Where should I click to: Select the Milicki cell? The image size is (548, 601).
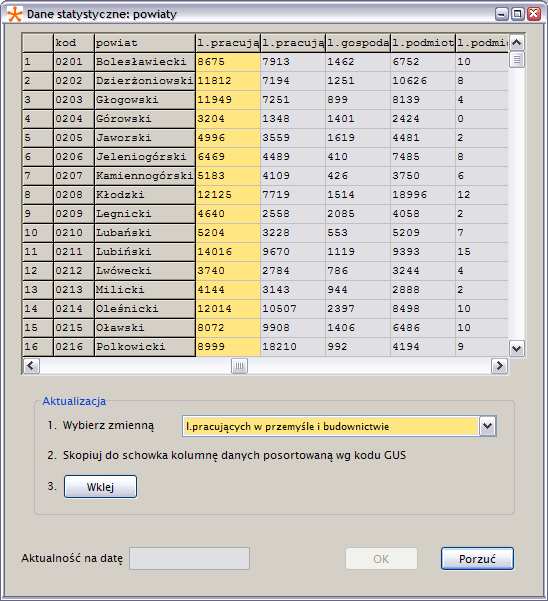145,290
